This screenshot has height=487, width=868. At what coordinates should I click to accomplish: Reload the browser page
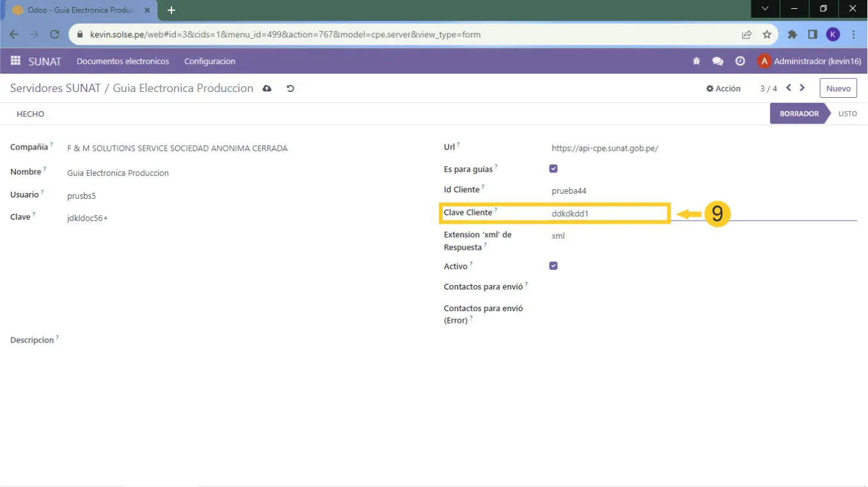tap(54, 35)
